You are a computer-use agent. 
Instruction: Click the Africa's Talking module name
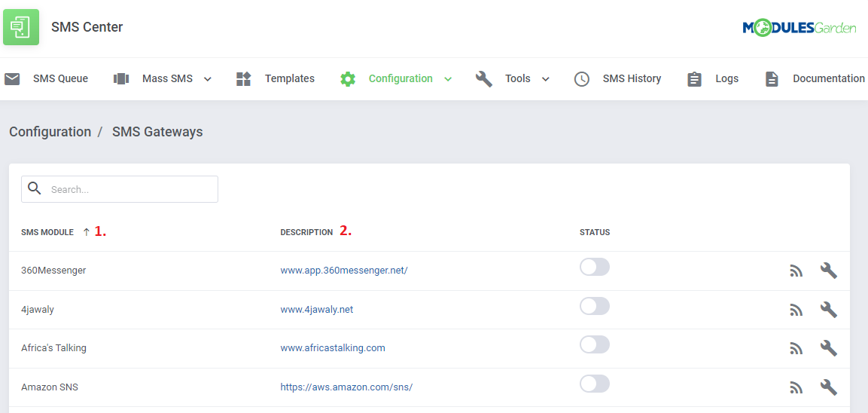click(x=53, y=348)
